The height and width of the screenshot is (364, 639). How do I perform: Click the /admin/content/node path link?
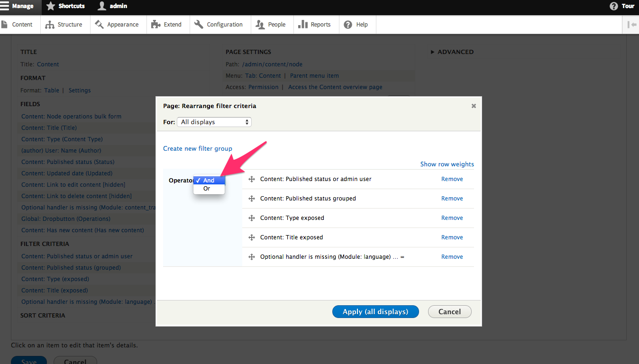[x=272, y=64]
